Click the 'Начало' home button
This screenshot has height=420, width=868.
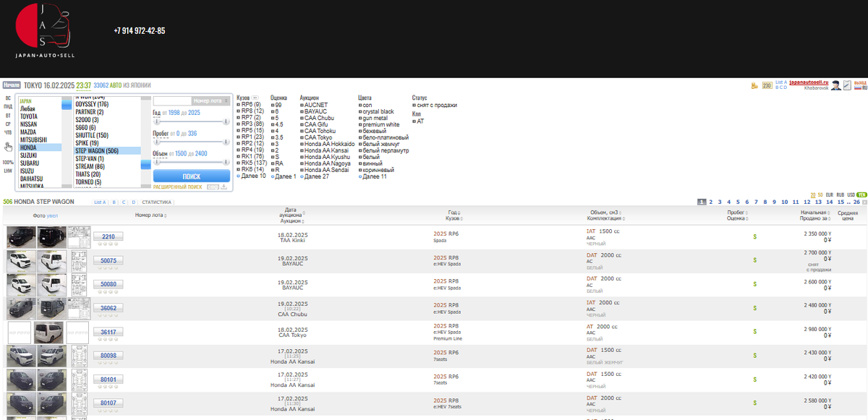(11, 85)
